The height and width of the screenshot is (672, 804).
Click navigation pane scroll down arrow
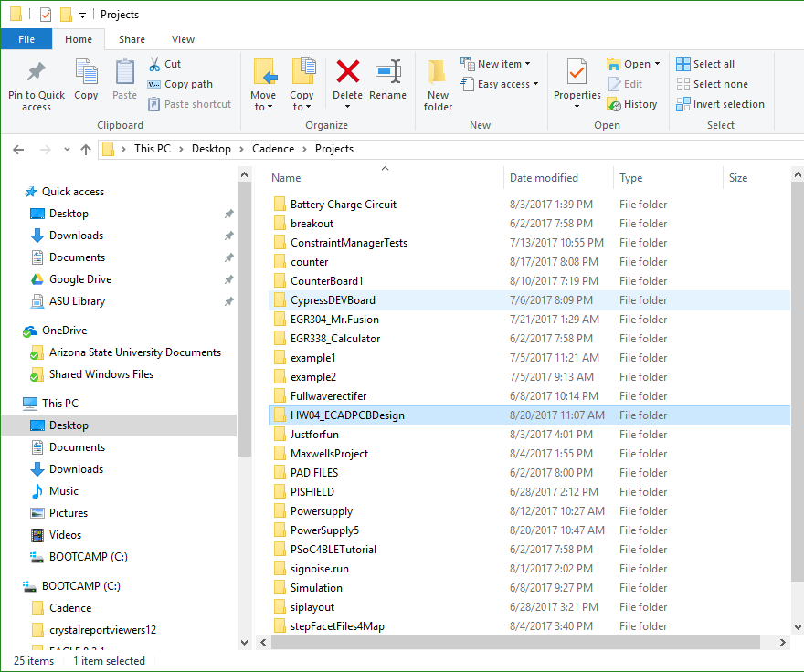coord(245,642)
